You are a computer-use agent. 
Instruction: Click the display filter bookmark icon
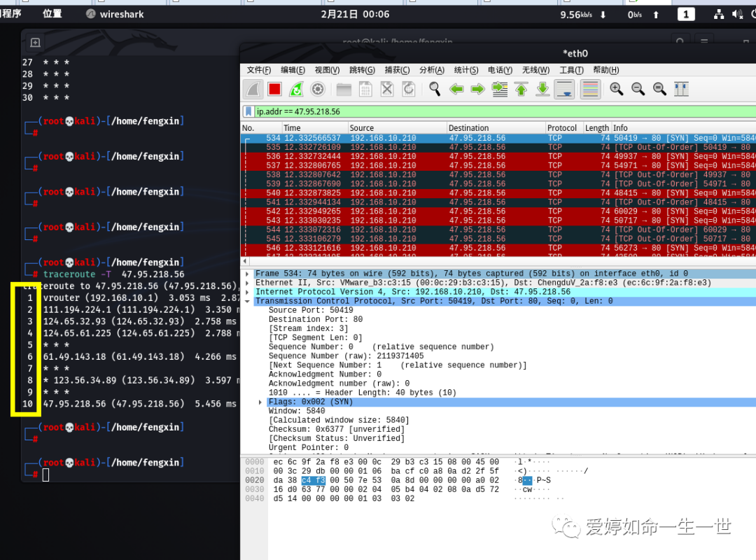[x=248, y=111]
